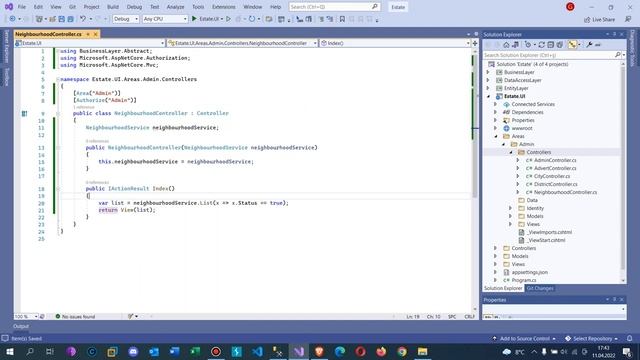Open the Output panel tab
640x360 pixels.
tap(21, 326)
